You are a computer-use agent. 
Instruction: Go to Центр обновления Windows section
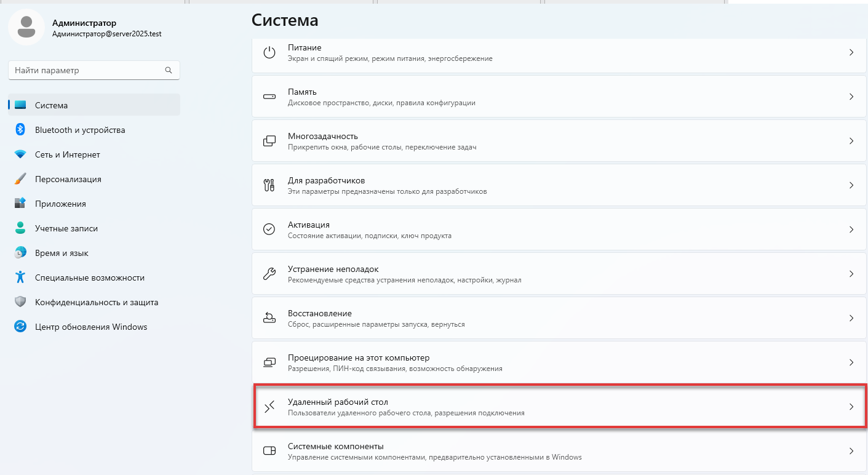94,327
